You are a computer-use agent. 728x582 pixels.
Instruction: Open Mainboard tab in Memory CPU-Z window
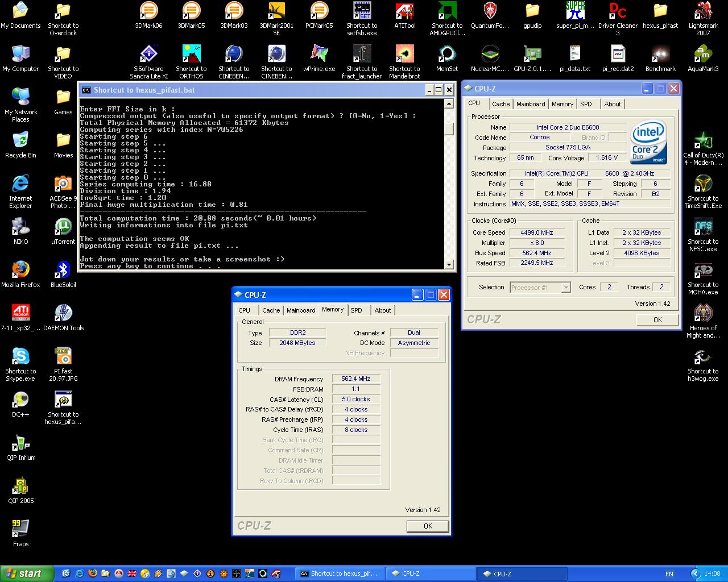click(301, 310)
